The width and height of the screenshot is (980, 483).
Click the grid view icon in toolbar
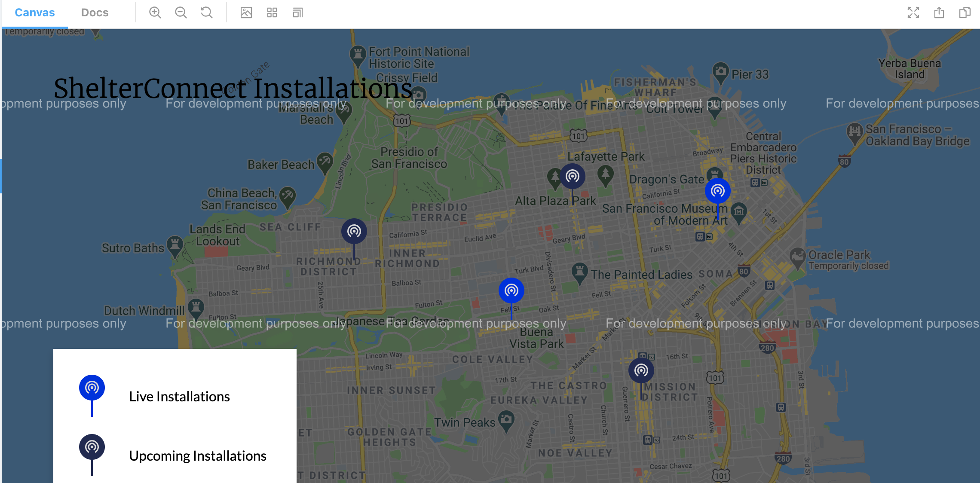point(272,13)
